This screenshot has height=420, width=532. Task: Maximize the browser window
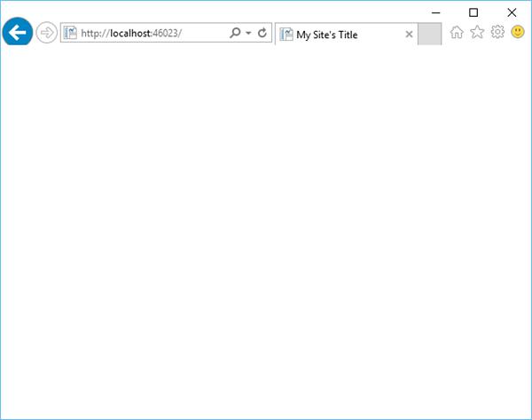(x=473, y=12)
